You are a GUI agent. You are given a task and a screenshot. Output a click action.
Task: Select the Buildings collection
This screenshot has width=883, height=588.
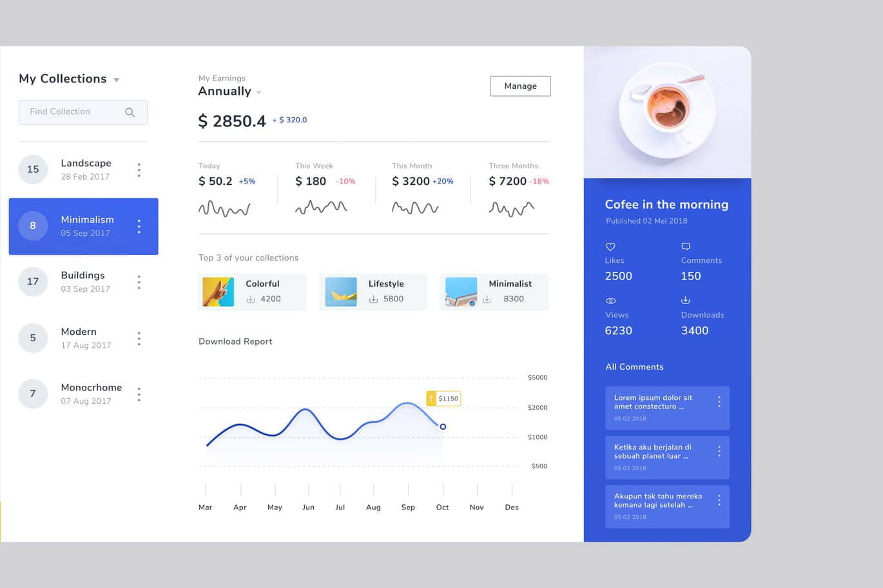(83, 282)
